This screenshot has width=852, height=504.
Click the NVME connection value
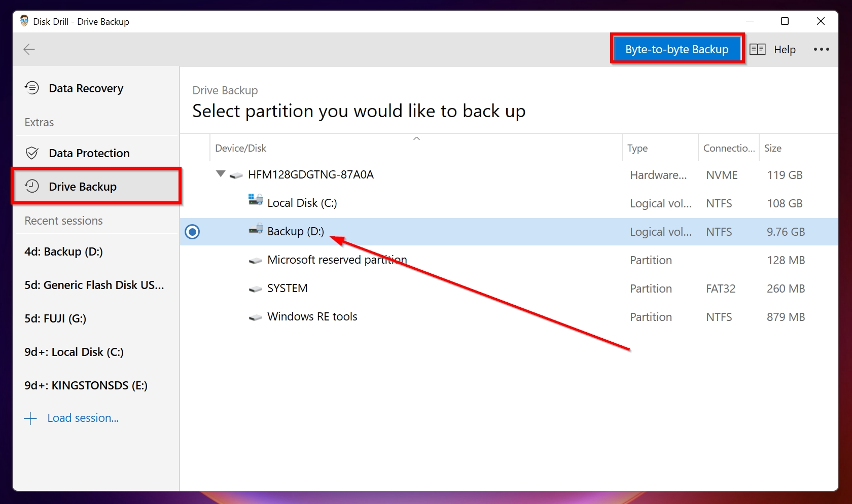[x=722, y=175]
